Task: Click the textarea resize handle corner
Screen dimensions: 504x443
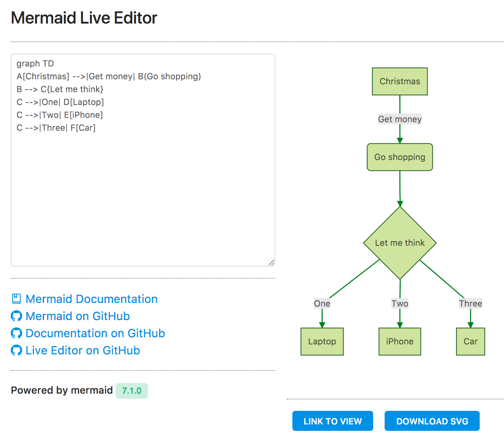Action: click(272, 263)
